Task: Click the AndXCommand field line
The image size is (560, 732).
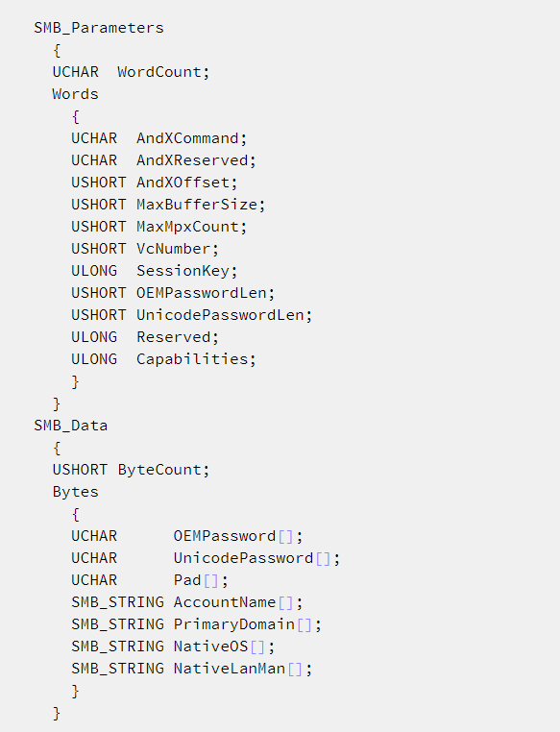Action: click(x=159, y=138)
